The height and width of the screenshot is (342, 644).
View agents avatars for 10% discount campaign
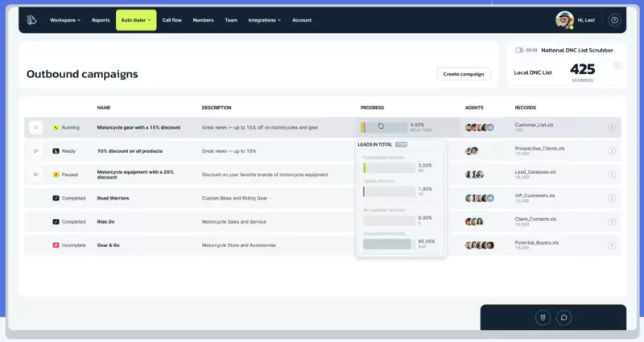[x=472, y=151]
